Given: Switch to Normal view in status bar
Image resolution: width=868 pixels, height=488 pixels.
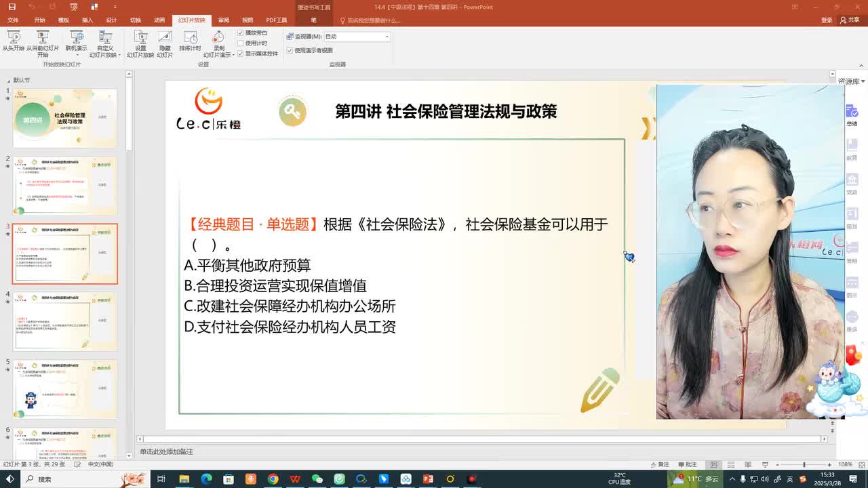Looking at the screenshot, I should [714, 464].
